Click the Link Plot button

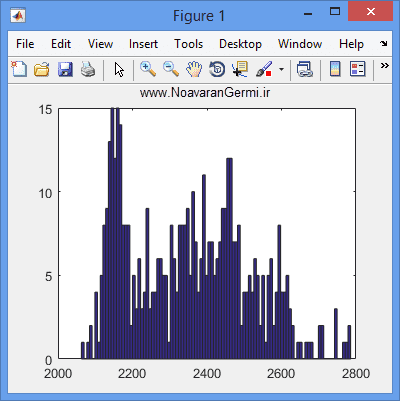[x=305, y=69]
